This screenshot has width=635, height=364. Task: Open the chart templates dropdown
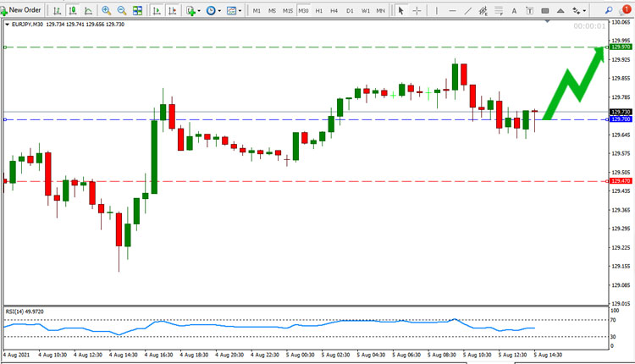point(234,10)
